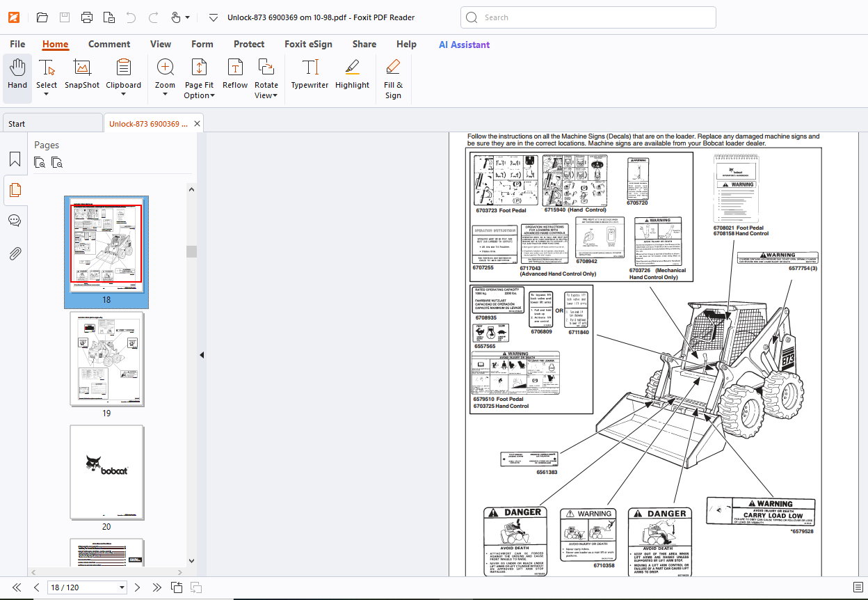The width and height of the screenshot is (868, 600).
Task: Click thumbnails scrollbar up arrow
Action: click(191, 189)
